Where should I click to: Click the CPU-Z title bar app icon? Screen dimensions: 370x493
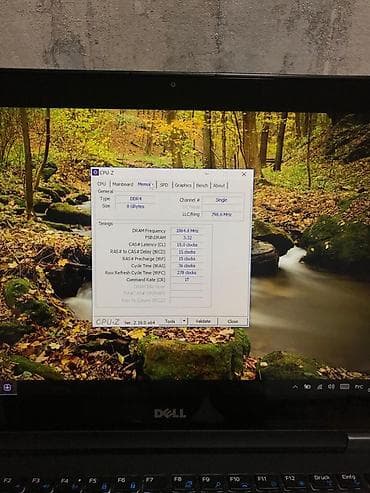coord(96,172)
